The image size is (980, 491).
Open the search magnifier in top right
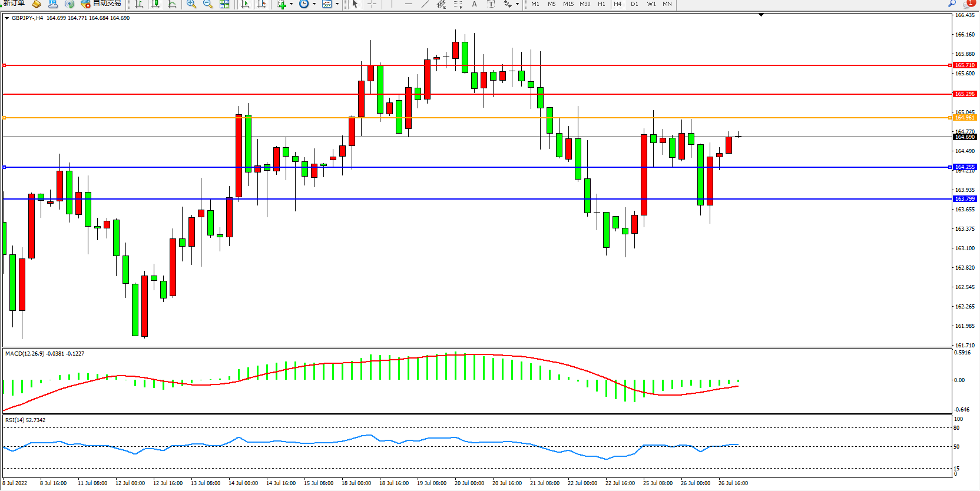point(952,4)
